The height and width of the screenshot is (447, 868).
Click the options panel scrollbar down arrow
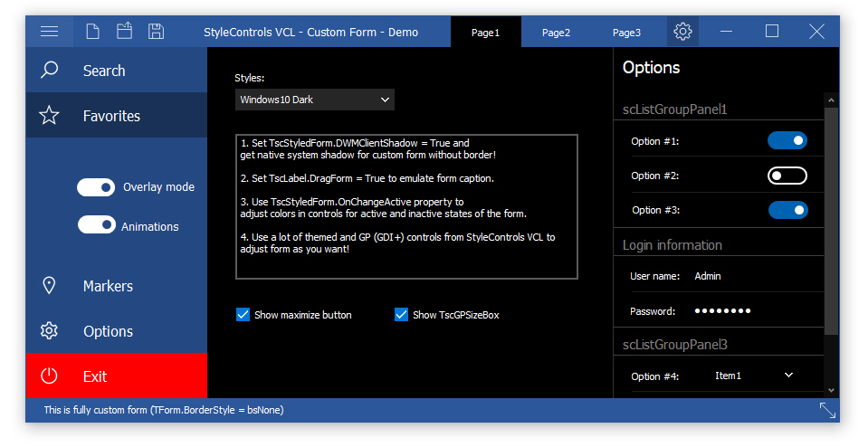pyautogui.click(x=831, y=391)
